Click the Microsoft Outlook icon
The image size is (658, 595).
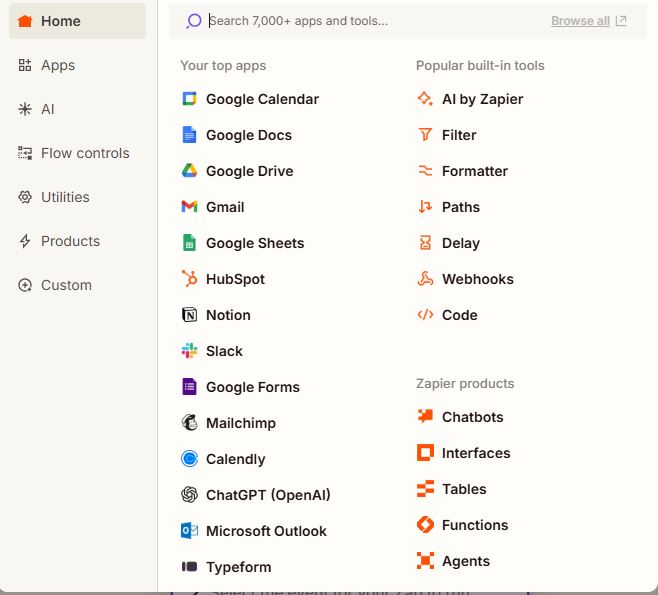(189, 531)
